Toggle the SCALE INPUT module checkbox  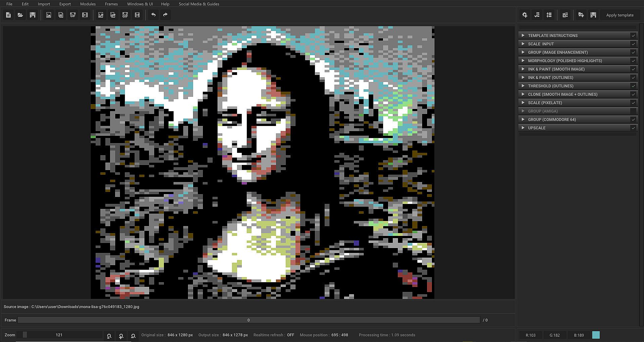(633, 44)
